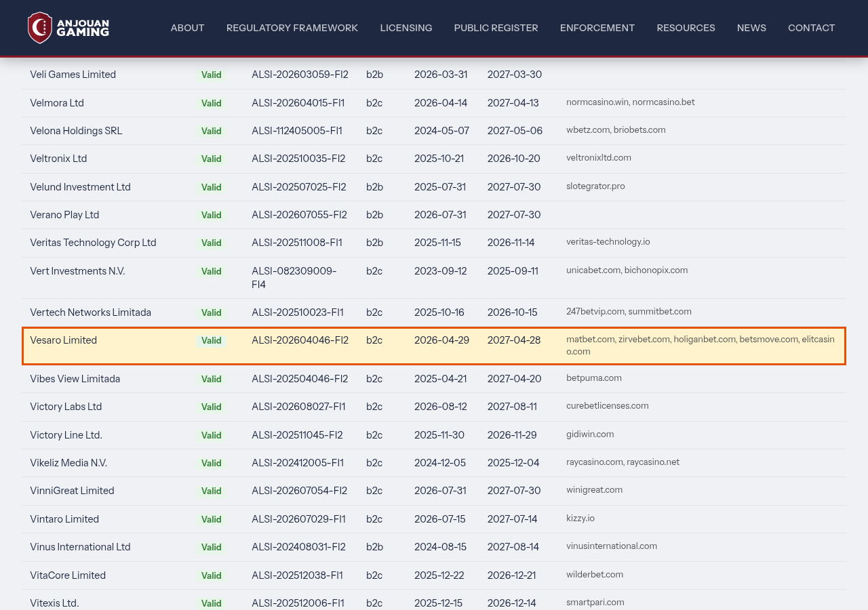
Task: Click VinniGreat Limited name
Action: tap(72, 491)
